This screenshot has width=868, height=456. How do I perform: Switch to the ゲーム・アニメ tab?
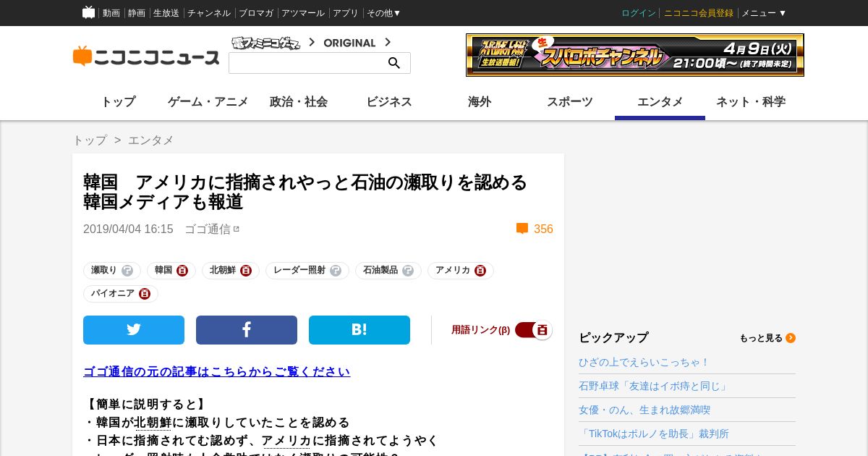tap(208, 102)
